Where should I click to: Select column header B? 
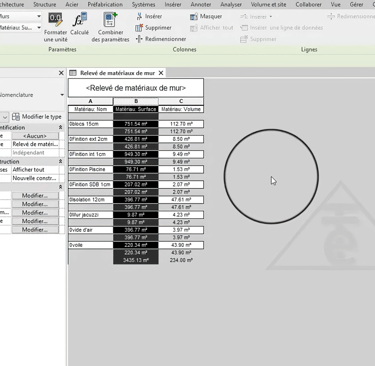(136, 101)
